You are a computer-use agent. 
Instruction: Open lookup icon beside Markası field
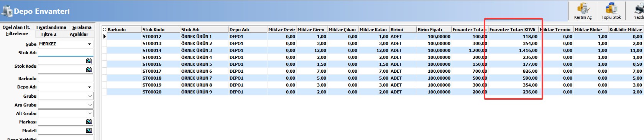point(89,122)
